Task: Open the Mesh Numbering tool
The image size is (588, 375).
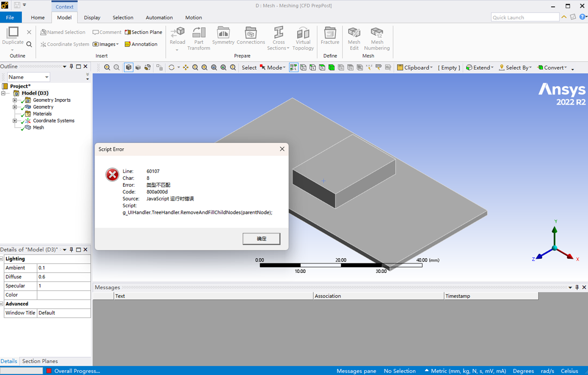Action: pos(377,38)
